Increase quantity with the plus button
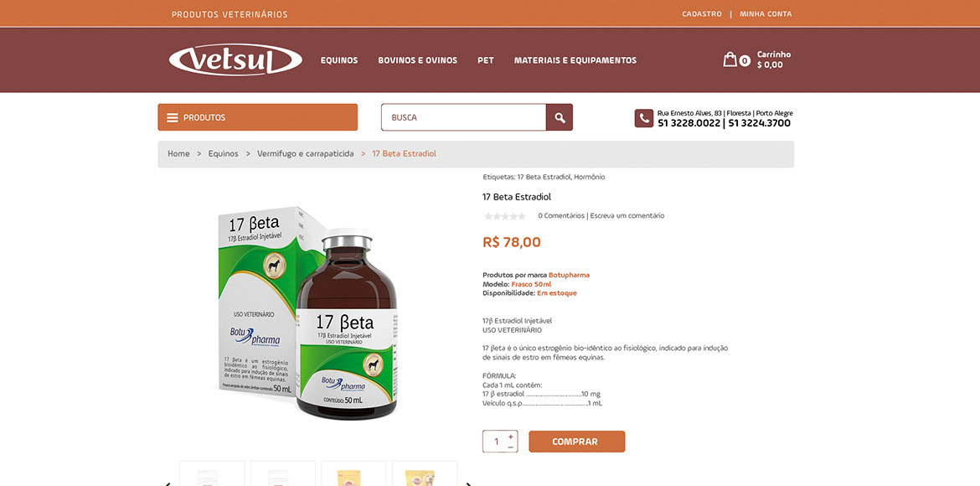 (x=511, y=437)
